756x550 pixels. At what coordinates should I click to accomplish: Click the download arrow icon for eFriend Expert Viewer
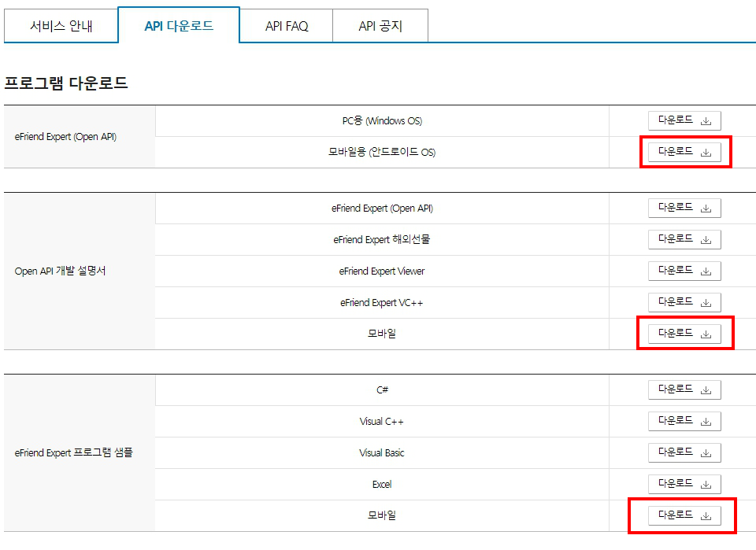pos(706,271)
